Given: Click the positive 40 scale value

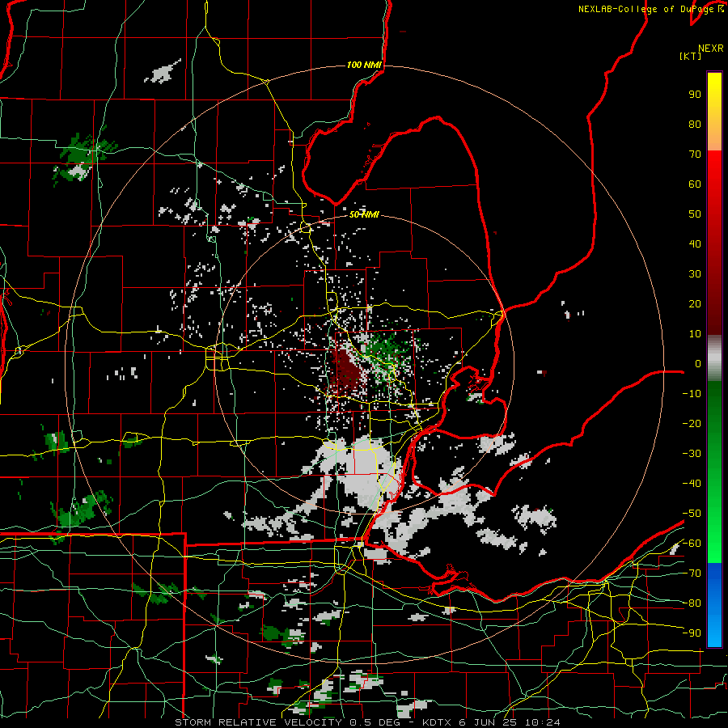Looking at the screenshot, I should tap(695, 243).
